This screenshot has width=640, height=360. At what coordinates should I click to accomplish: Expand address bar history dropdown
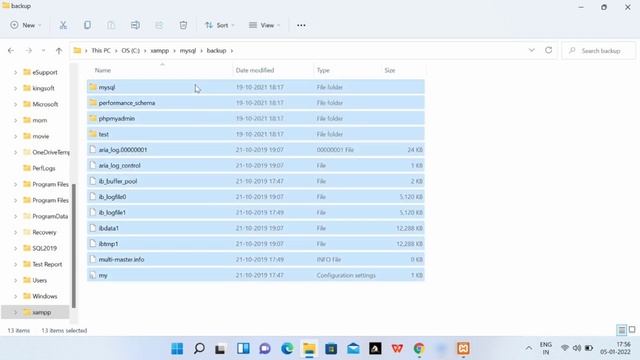(531, 50)
